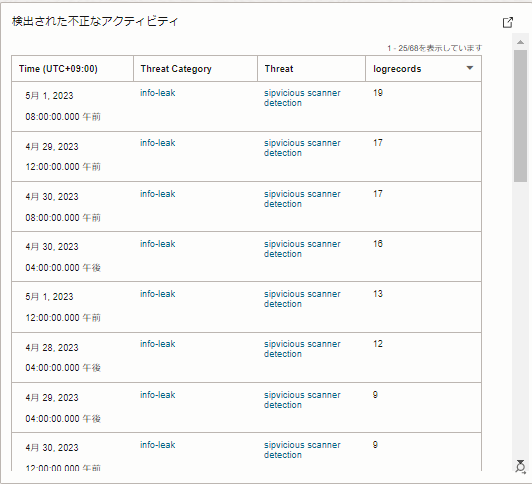This screenshot has height=484, width=532.
Task: Click the logrecords column header label
Action: [x=397, y=69]
